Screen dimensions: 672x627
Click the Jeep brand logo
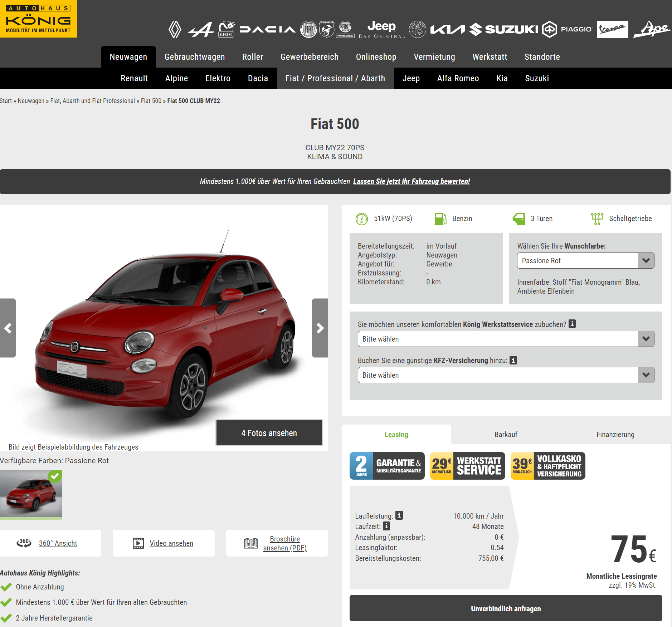[x=382, y=29]
